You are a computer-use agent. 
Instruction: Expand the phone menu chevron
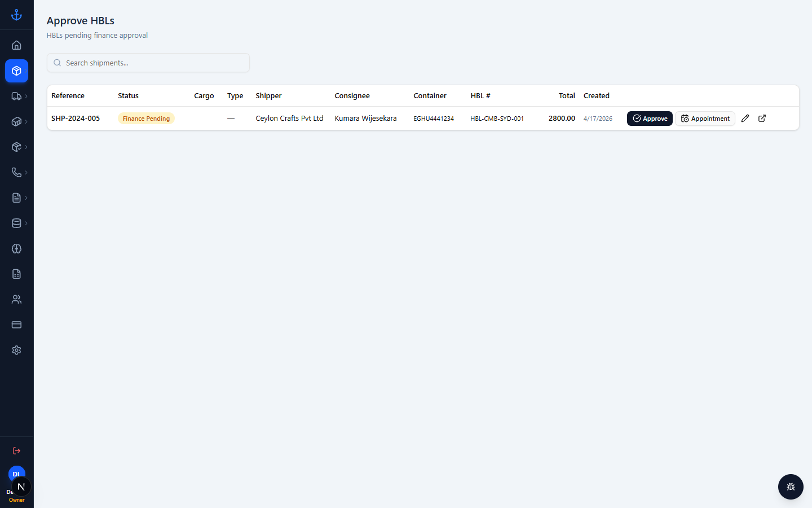click(26, 172)
